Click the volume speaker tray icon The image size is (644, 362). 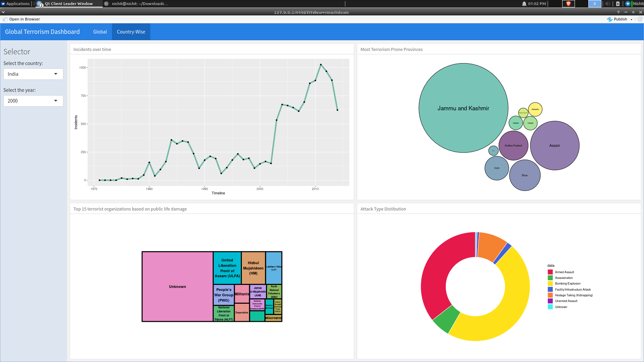[607, 4]
